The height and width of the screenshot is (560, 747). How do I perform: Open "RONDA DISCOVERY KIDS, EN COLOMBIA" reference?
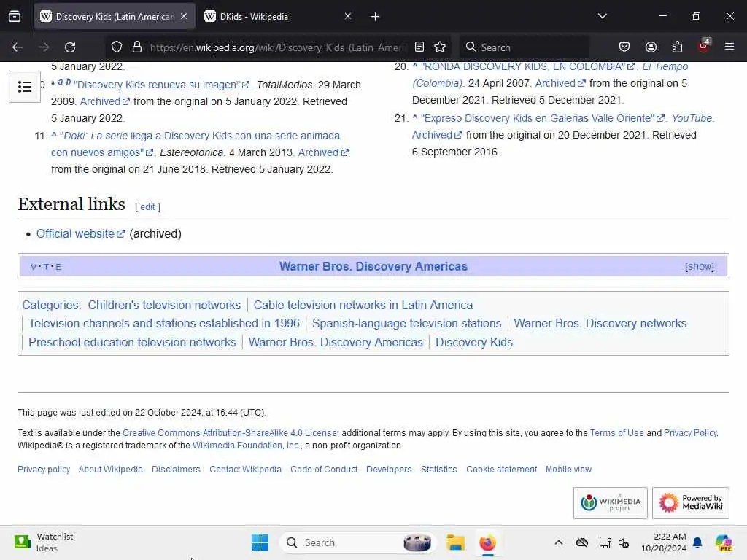click(528, 66)
